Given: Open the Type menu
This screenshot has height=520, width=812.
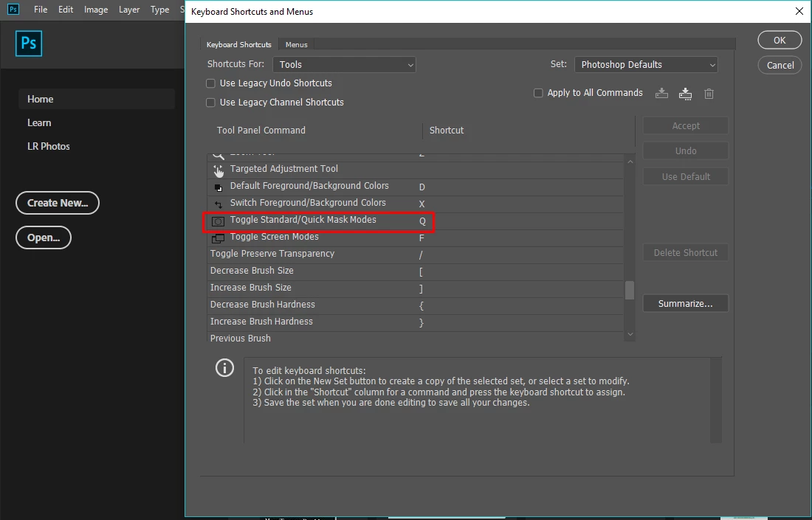Looking at the screenshot, I should pyautogui.click(x=159, y=10).
